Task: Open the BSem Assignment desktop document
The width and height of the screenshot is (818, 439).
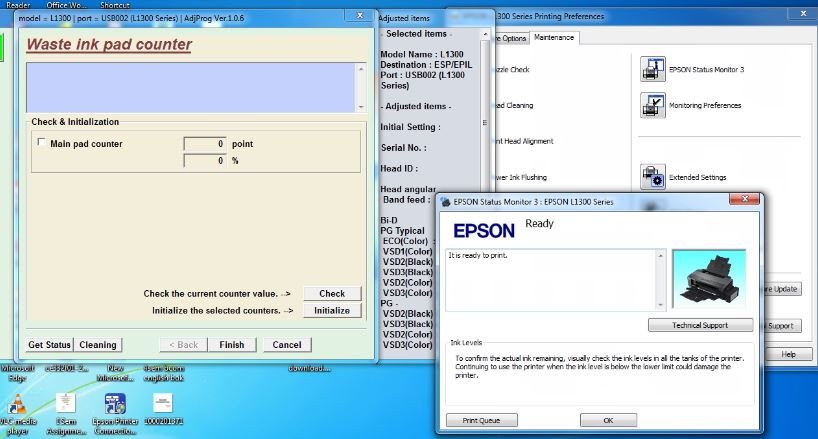Action: click(x=66, y=415)
